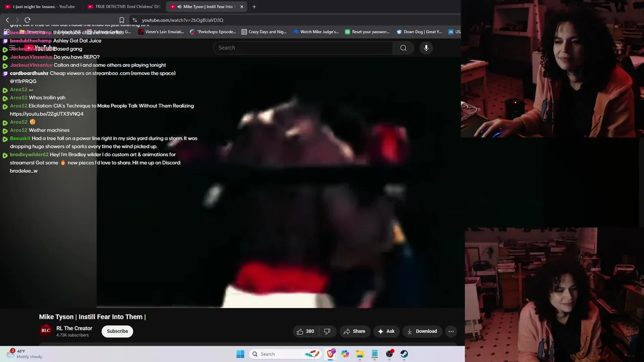Click the YouTube search magnifier button
This screenshot has width=644, height=362.
[x=403, y=48]
